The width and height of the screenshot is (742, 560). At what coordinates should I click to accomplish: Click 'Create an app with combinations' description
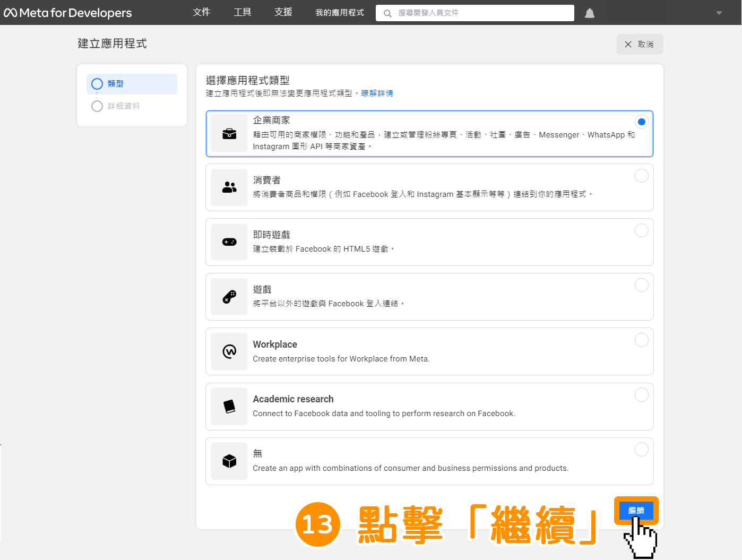click(410, 468)
